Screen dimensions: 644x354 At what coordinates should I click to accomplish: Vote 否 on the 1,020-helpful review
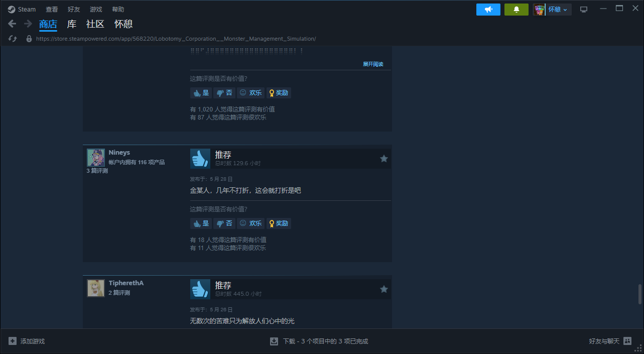(224, 93)
